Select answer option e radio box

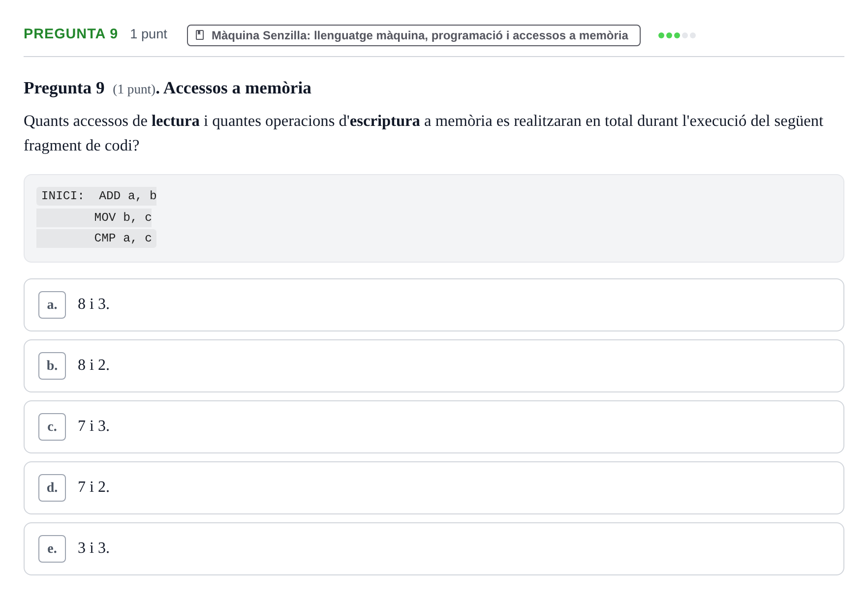click(52, 549)
